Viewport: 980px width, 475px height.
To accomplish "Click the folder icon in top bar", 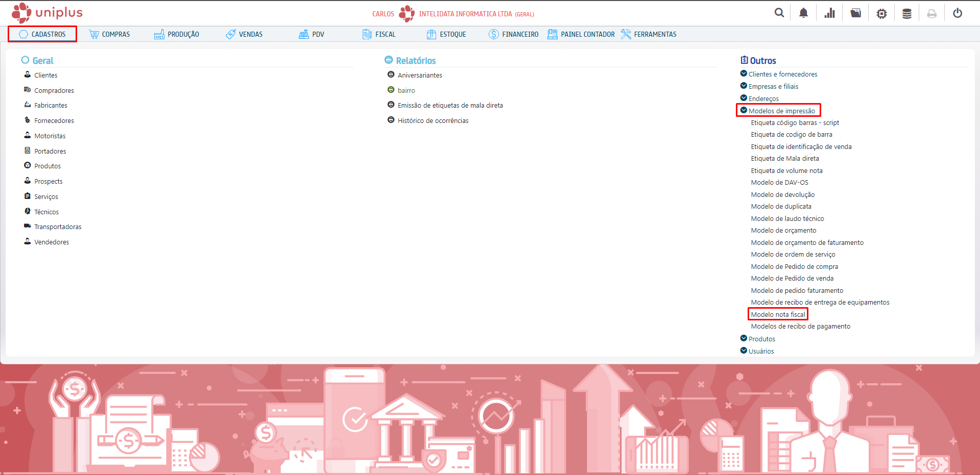I will (855, 13).
